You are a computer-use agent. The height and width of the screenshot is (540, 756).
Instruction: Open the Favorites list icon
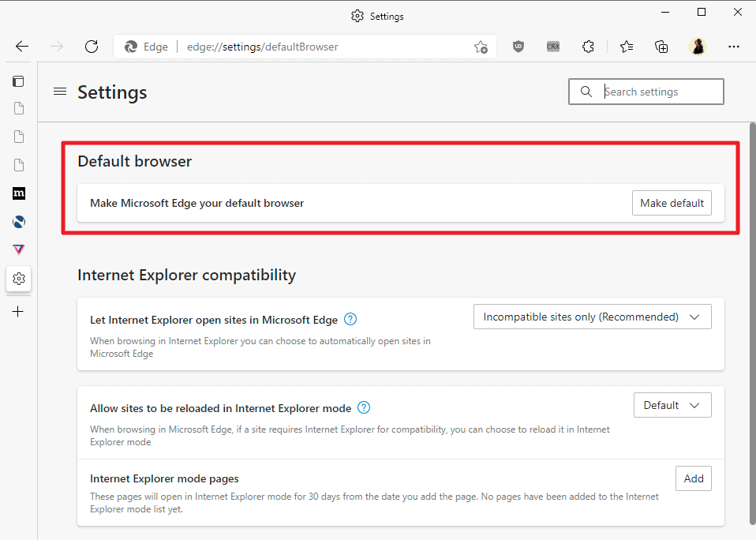pos(626,47)
